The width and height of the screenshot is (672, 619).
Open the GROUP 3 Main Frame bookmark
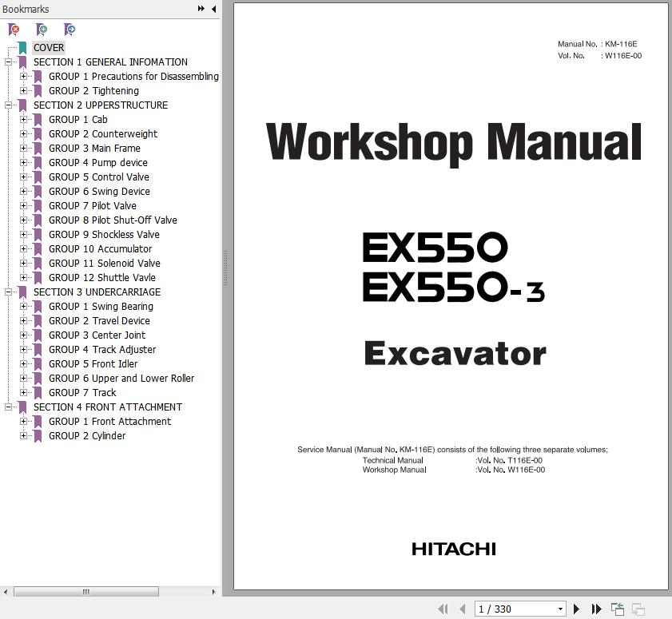tap(94, 149)
